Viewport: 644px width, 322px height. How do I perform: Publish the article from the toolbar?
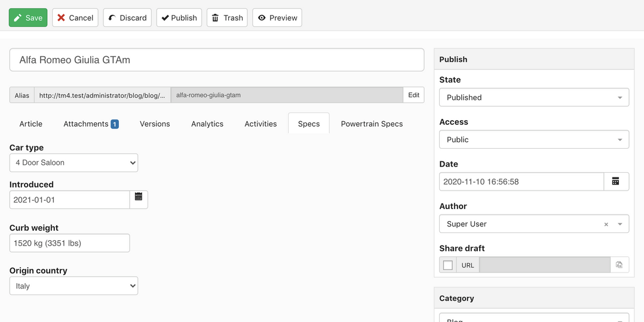179,18
